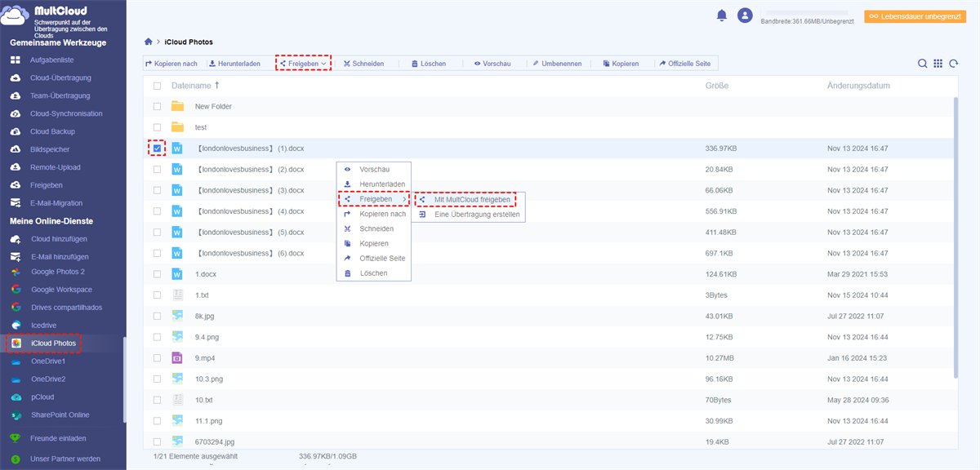Click Herunterladen toolbar button

click(235, 64)
